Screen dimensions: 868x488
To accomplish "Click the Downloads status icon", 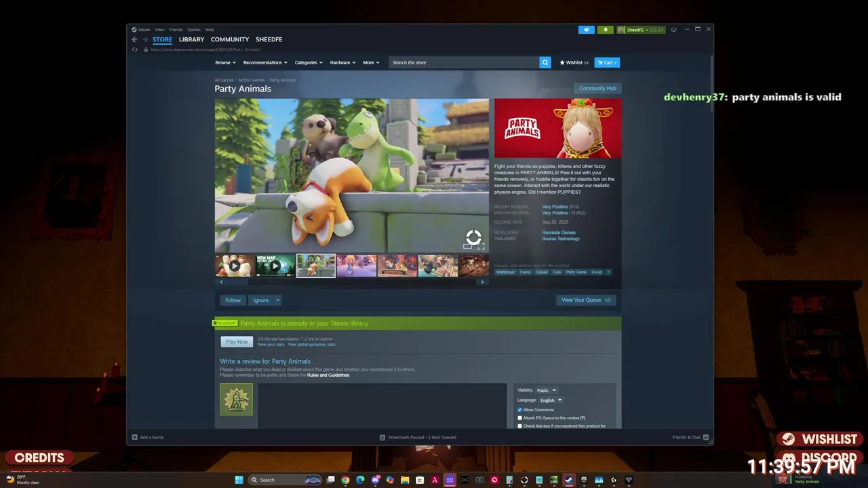I will tap(382, 437).
